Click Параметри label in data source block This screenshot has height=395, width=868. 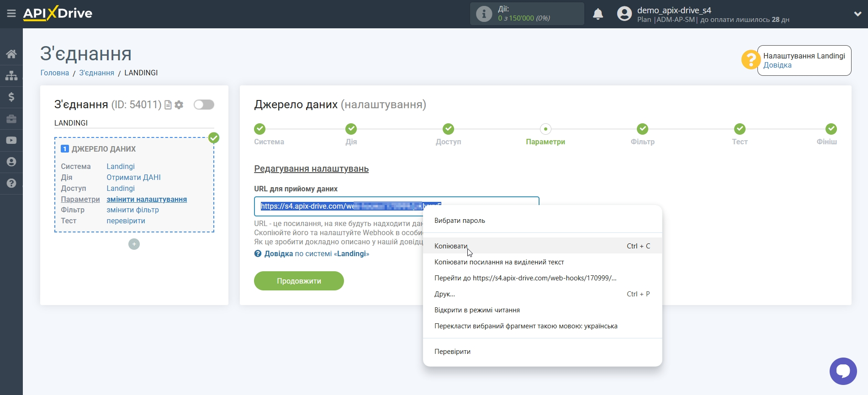(80, 199)
